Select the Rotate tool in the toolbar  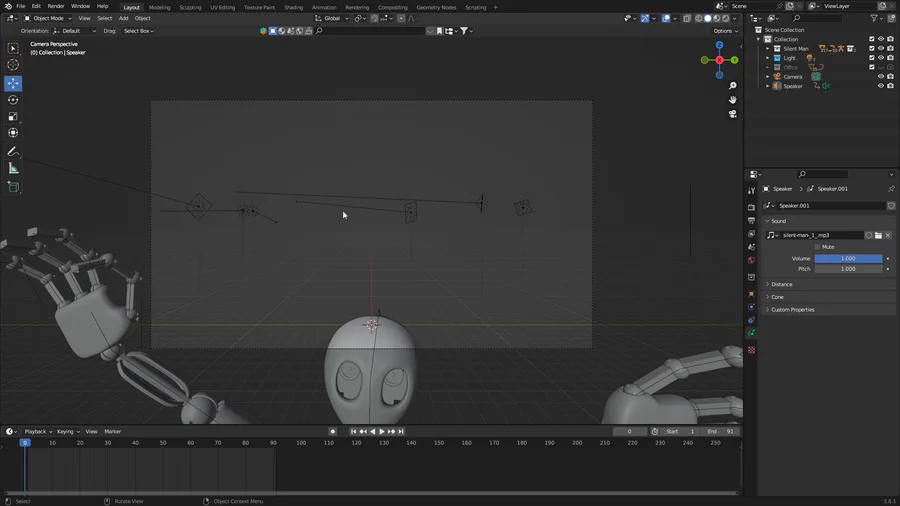13,100
